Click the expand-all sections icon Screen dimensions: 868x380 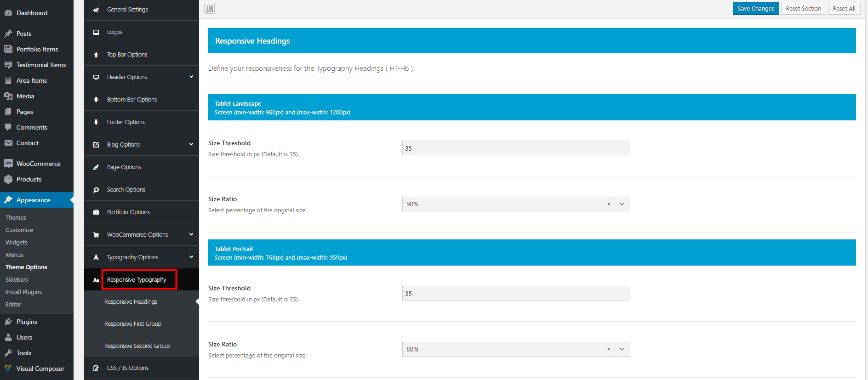point(210,8)
